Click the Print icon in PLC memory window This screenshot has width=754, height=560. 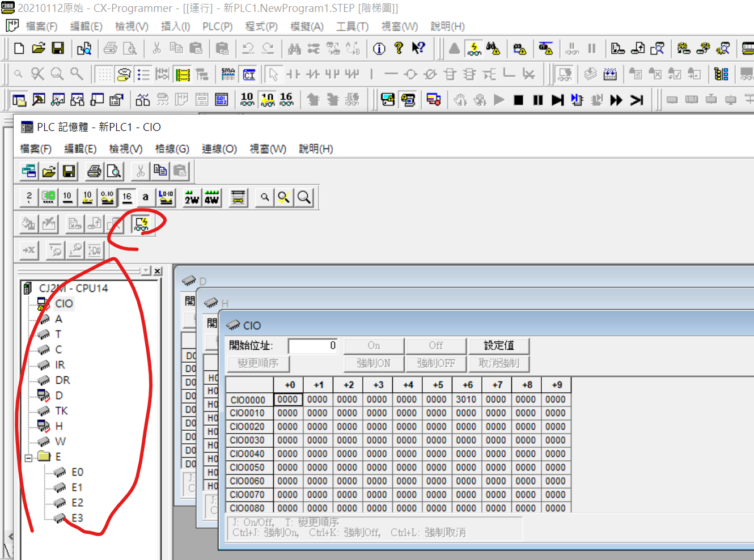94,171
